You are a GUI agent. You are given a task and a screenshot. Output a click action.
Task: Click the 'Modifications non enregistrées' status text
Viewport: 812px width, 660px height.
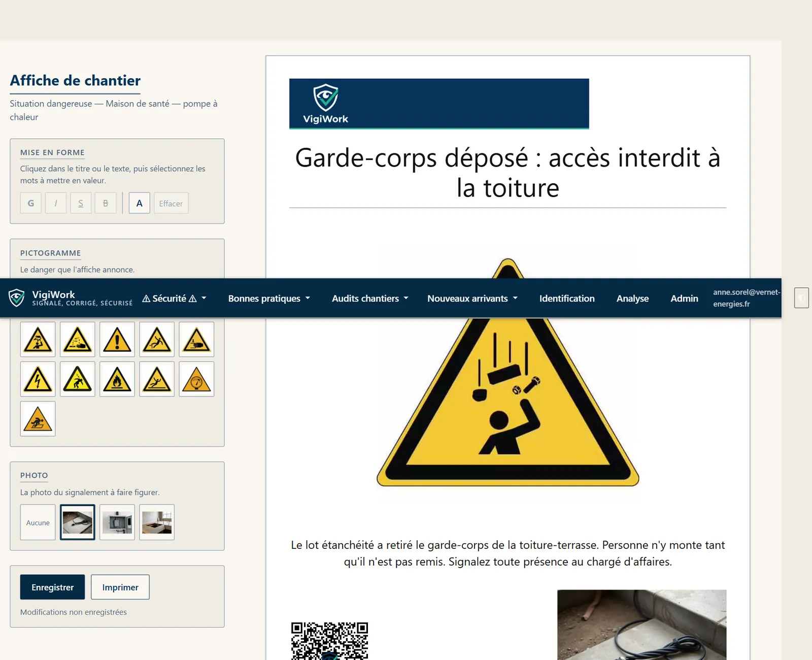tap(74, 612)
